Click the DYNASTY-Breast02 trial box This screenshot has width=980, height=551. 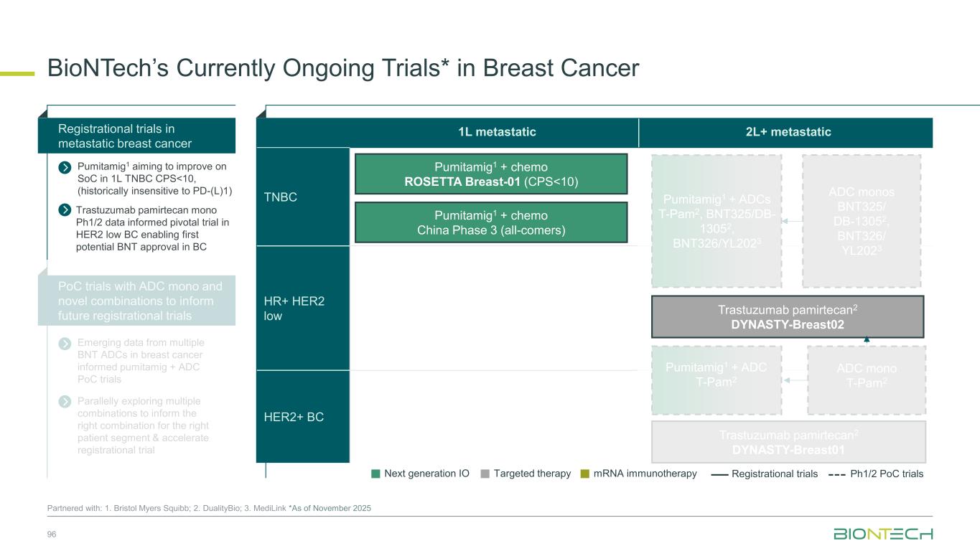click(x=788, y=316)
